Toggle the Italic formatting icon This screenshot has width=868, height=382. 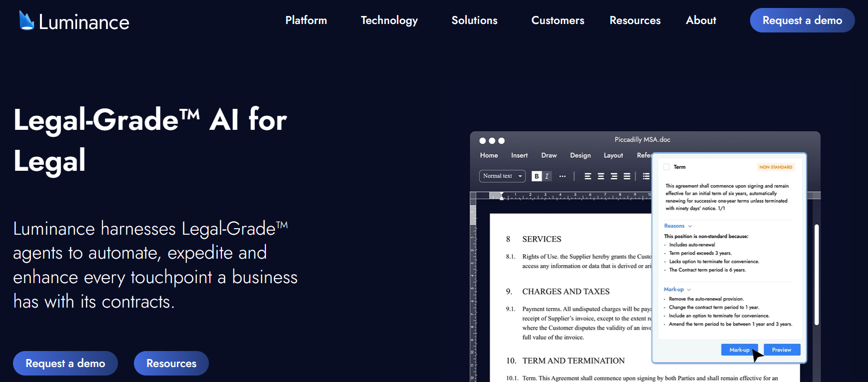pos(547,176)
